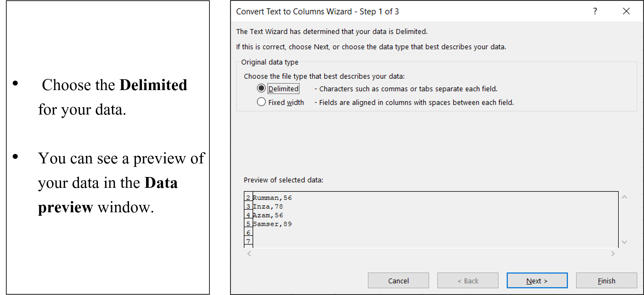Click the wizard title bar
This screenshot has width=644, height=295.
point(385,11)
